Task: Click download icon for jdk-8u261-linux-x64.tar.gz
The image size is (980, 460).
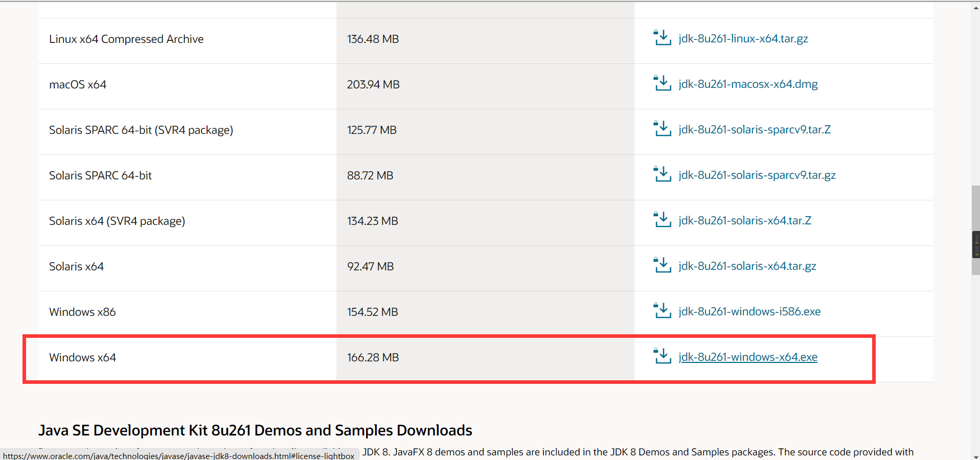Action: pyautogui.click(x=663, y=37)
